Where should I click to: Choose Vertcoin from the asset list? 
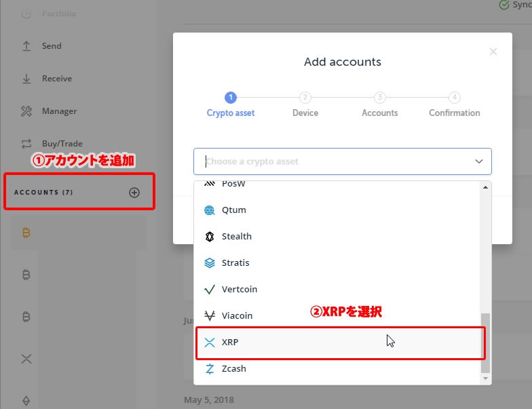tap(337, 289)
